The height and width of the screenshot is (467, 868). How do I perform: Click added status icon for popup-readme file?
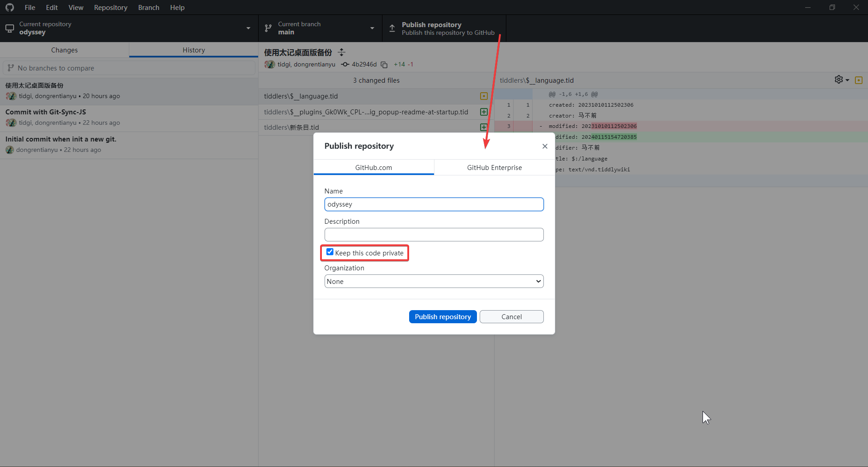(x=484, y=112)
